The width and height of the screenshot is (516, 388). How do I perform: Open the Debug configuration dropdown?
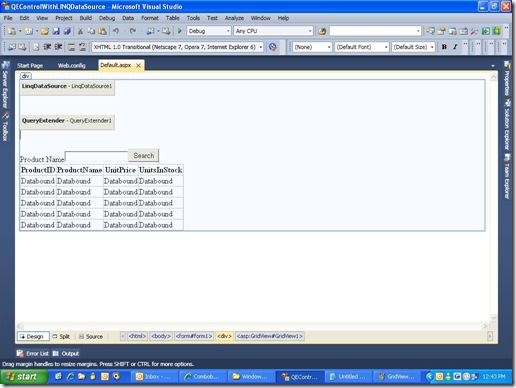point(209,31)
